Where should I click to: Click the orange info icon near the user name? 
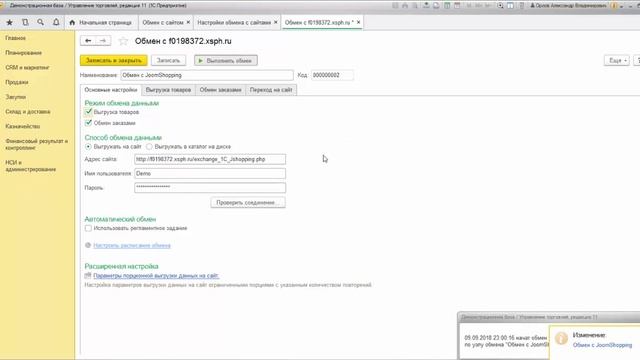point(613,6)
